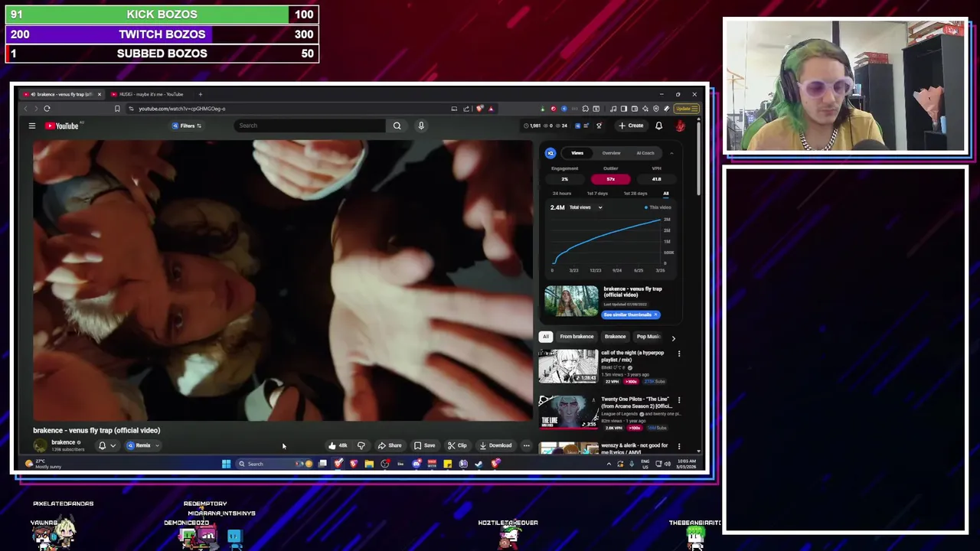Click the Engagement 2% value

(564, 179)
